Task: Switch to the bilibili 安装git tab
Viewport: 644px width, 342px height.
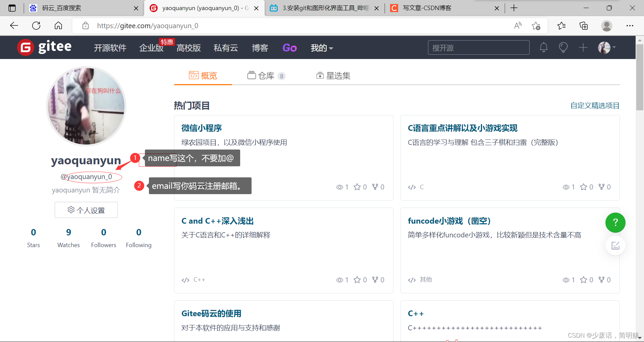Action: [325, 8]
